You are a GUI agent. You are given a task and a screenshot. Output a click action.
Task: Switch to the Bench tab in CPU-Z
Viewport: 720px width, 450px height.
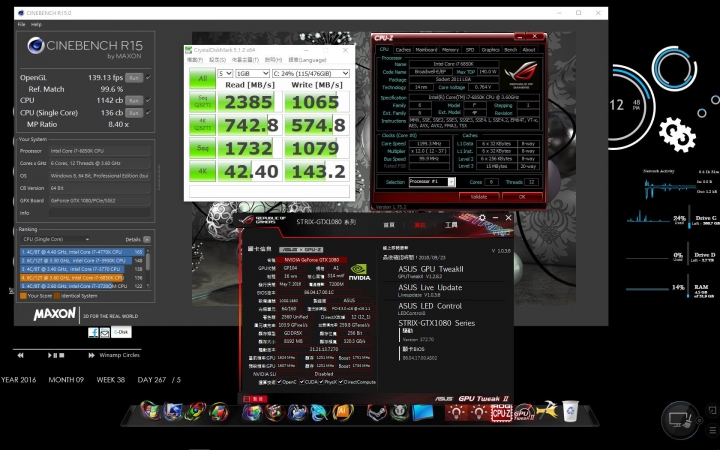511,50
